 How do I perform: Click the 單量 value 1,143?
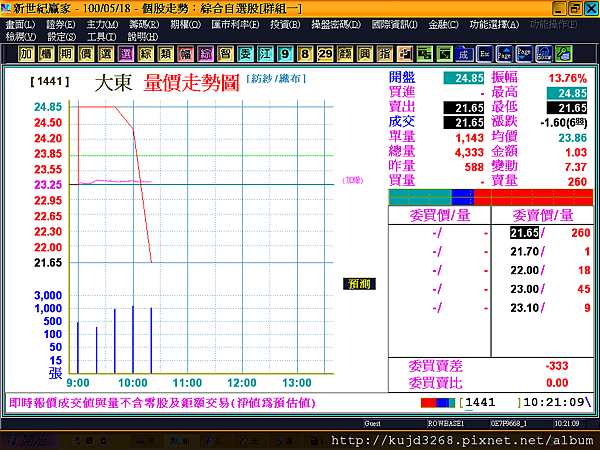coord(470,138)
